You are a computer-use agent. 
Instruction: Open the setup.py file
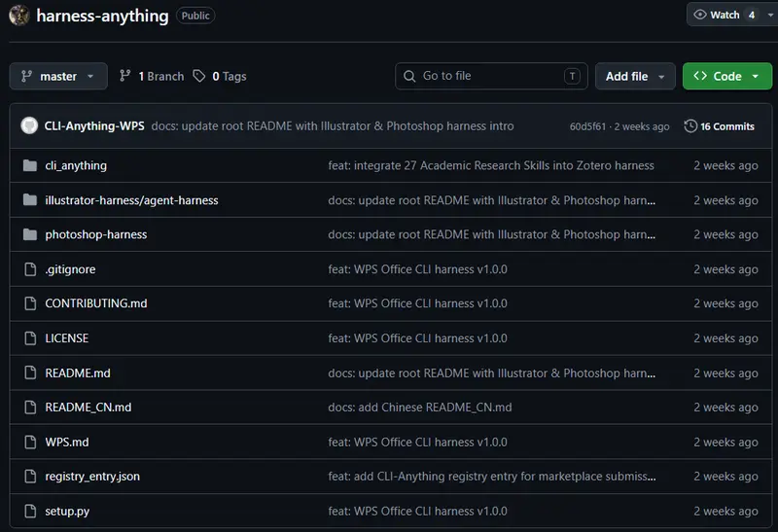[67, 511]
